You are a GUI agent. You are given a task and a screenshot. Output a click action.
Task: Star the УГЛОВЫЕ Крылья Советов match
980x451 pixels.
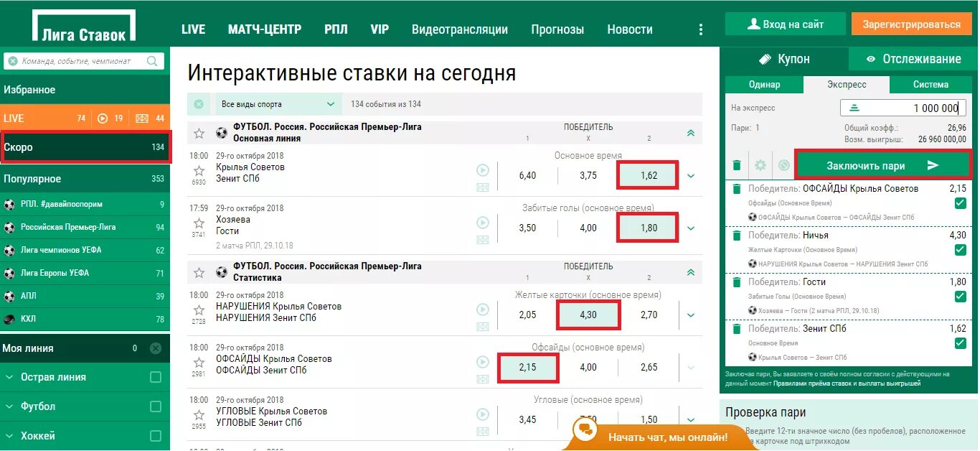pyautogui.click(x=199, y=415)
